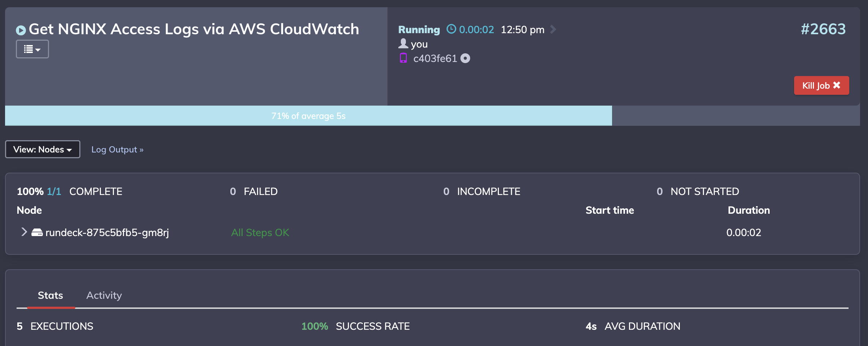The width and height of the screenshot is (868, 346).
Task: Click the 100% 1/1 COMPLETE summary
Action: (70, 191)
